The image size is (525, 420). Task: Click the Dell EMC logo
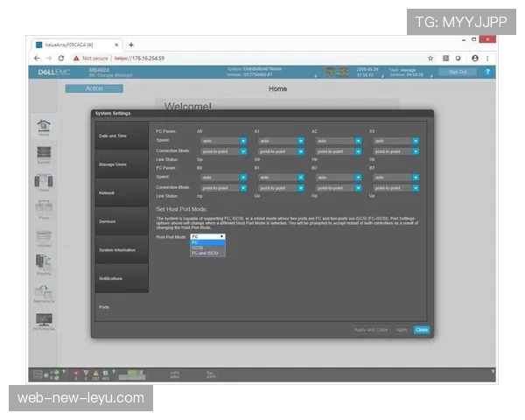(x=54, y=72)
